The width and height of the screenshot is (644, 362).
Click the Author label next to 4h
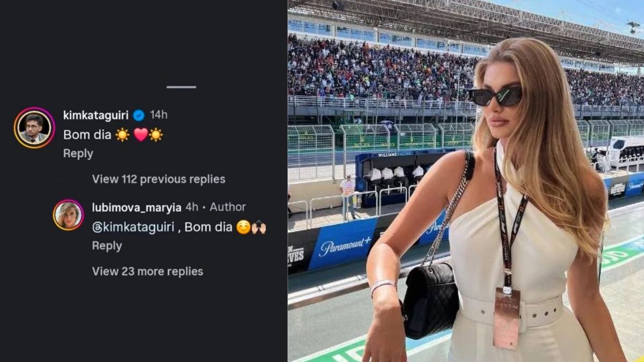228,207
